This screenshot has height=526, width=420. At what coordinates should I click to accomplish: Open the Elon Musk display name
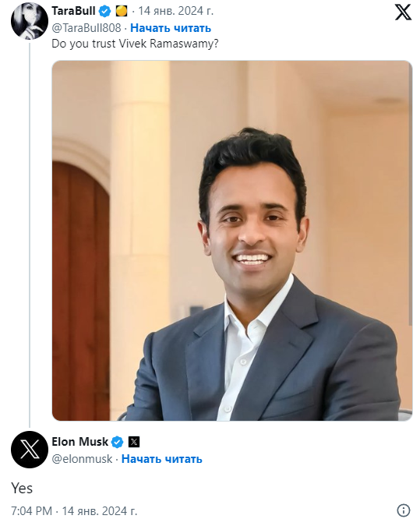click(x=79, y=442)
